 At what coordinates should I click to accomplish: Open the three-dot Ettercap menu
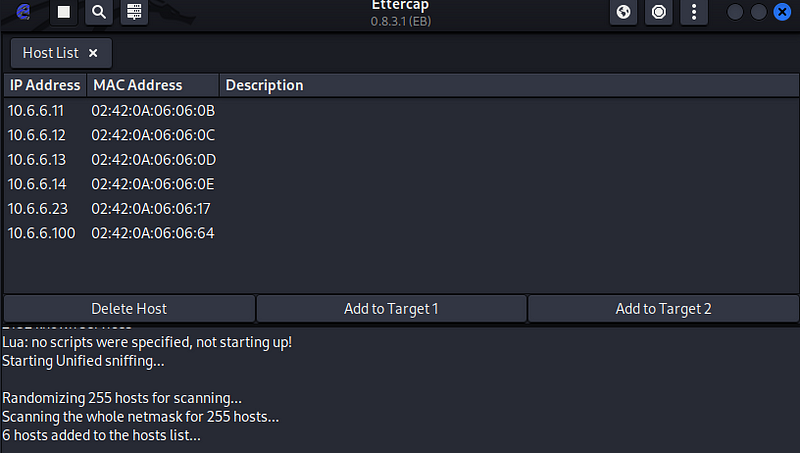pos(694,12)
